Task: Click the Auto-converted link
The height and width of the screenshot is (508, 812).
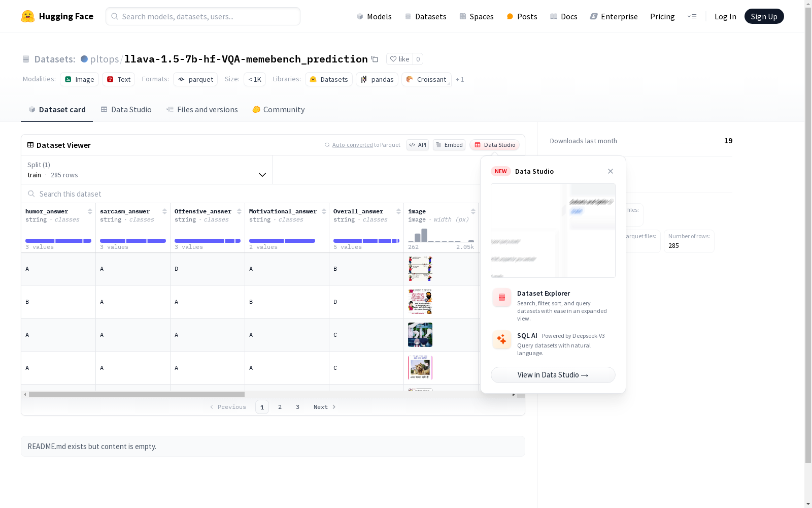Action: click(x=353, y=145)
